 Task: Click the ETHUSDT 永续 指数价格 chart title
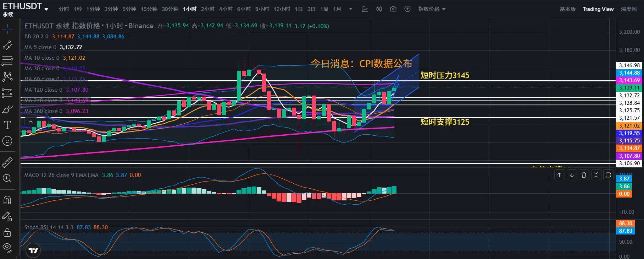tap(62, 26)
